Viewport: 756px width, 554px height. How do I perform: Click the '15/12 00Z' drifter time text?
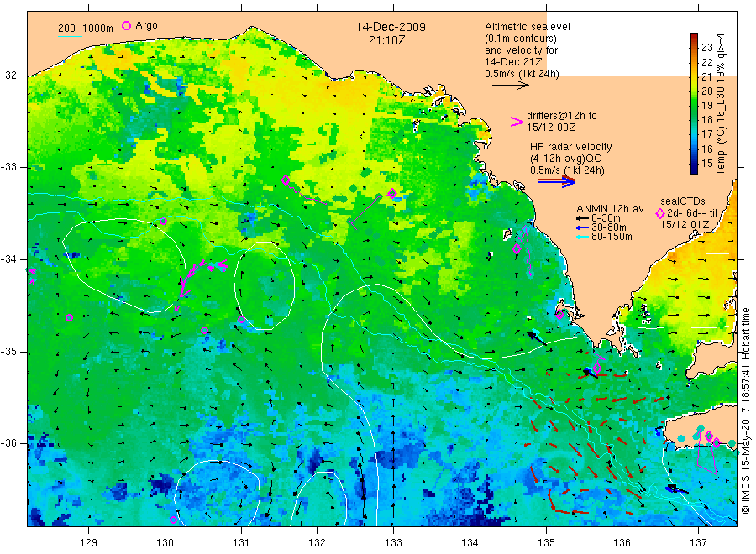click(x=551, y=128)
